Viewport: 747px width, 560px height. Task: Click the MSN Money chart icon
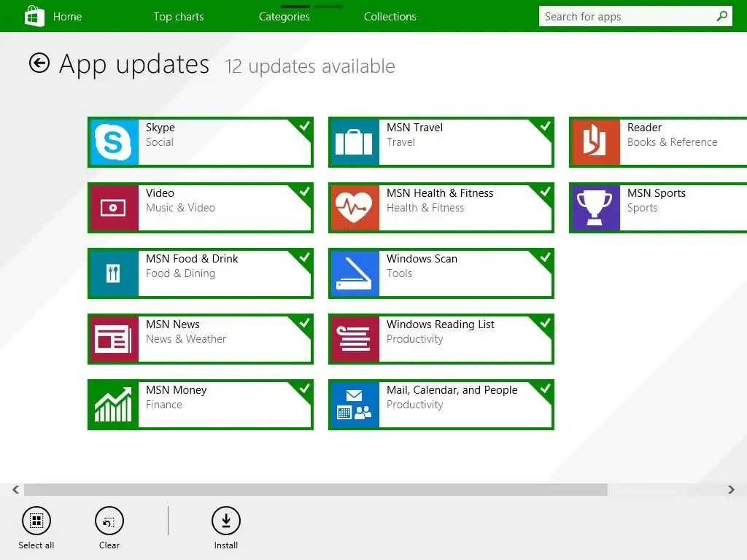[113, 405]
